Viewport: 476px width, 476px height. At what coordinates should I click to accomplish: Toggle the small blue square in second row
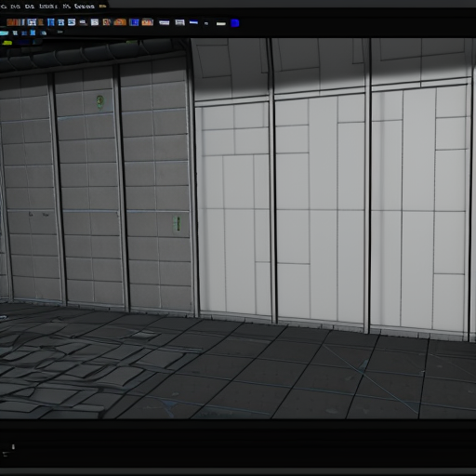tap(33, 33)
